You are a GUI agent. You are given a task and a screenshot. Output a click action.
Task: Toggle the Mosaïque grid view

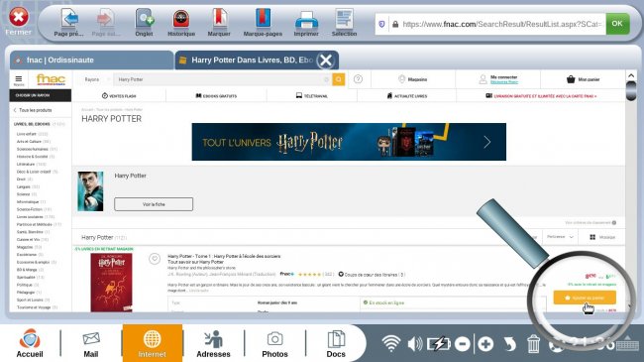pyautogui.click(x=602, y=237)
